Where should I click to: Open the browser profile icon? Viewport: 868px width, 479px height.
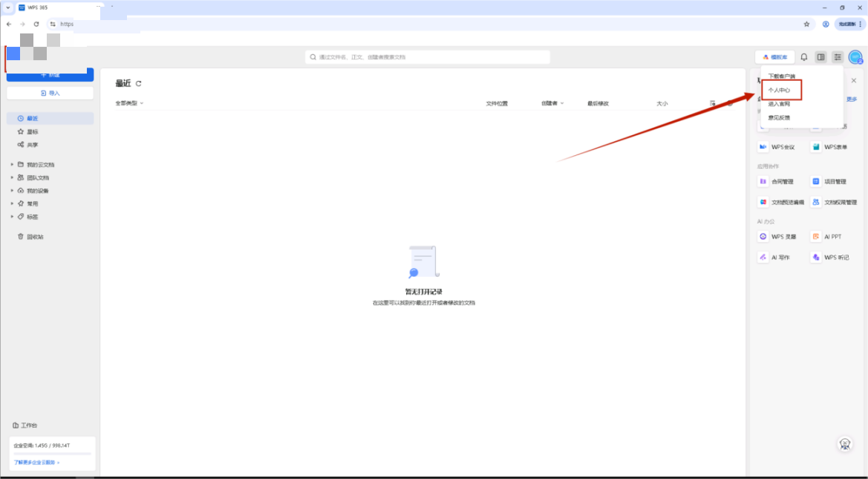click(x=826, y=25)
